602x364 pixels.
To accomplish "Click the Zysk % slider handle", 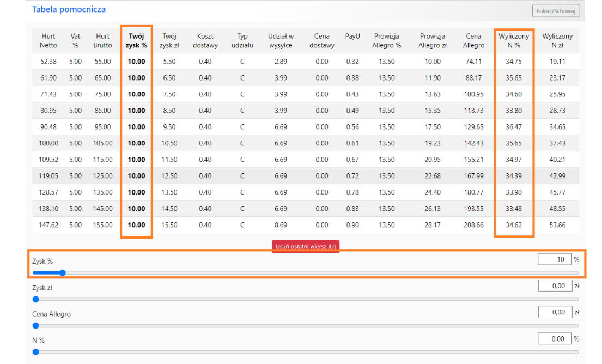I will point(62,273).
